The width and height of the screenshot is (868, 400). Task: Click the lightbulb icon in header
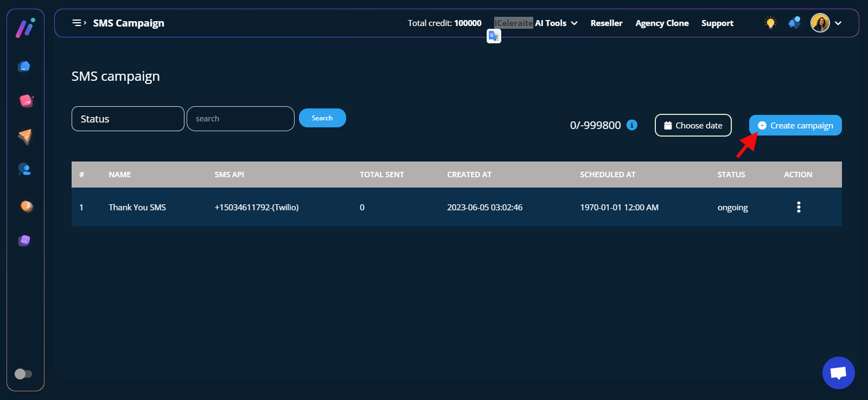click(x=770, y=23)
